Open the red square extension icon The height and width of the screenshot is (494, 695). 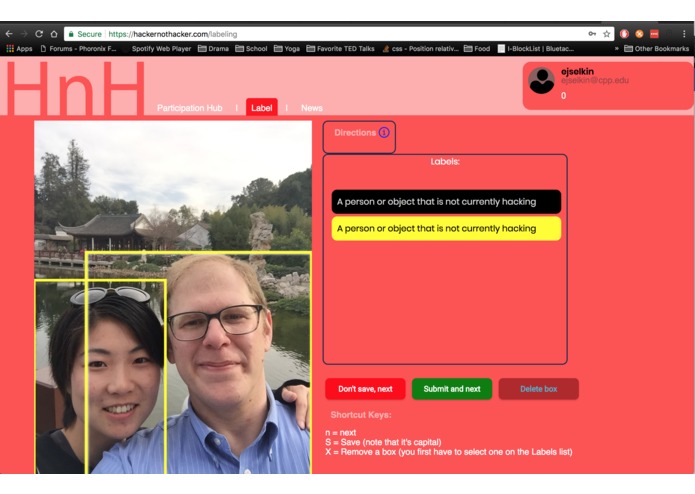(654, 34)
